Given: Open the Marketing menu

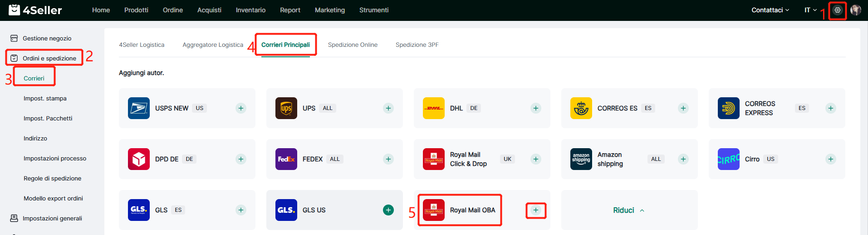Looking at the screenshot, I should [330, 10].
